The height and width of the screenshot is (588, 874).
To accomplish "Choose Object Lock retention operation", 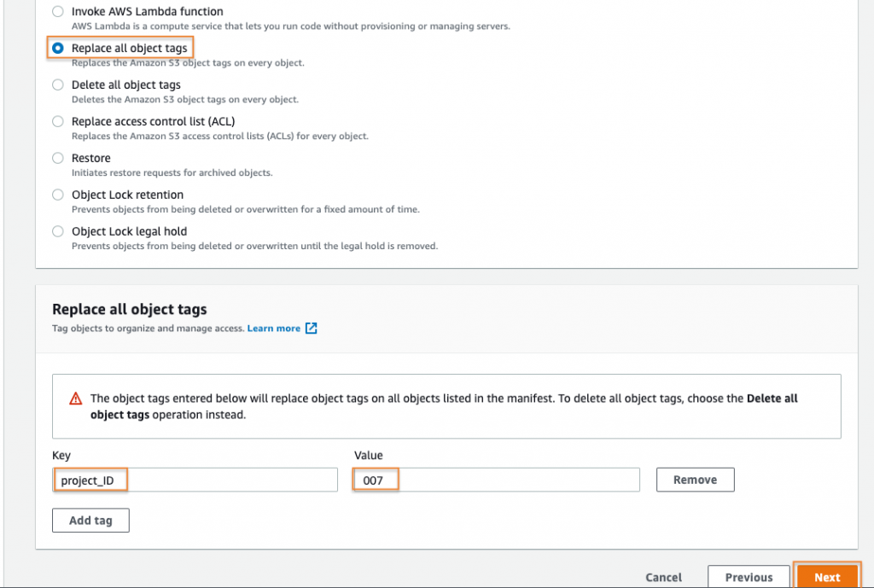I will click(x=57, y=195).
